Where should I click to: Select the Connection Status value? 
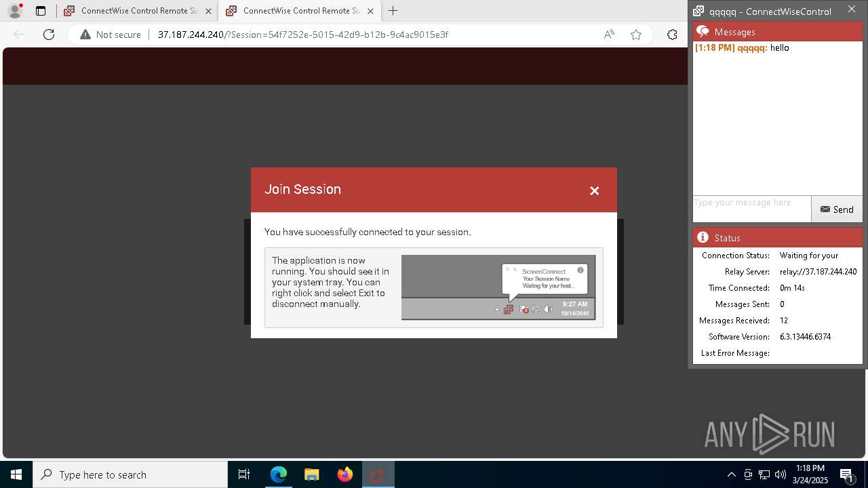click(x=809, y=256)
